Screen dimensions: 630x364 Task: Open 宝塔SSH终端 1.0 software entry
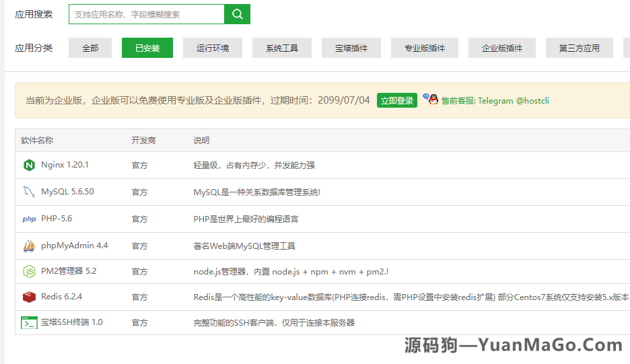coord(72,322)
